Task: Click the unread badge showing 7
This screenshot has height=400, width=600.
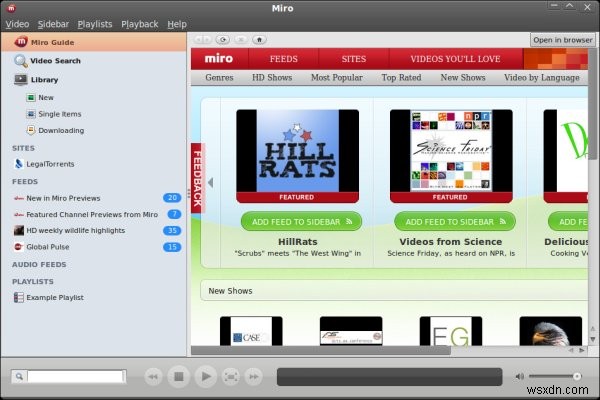Action: pos(174,214)
